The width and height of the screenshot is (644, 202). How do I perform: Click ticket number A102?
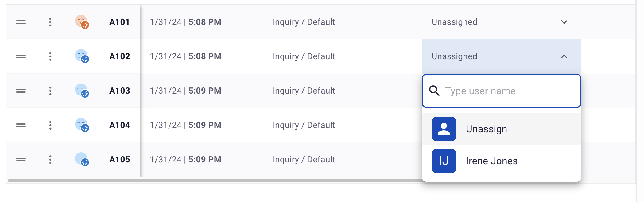tap(120, 56)
